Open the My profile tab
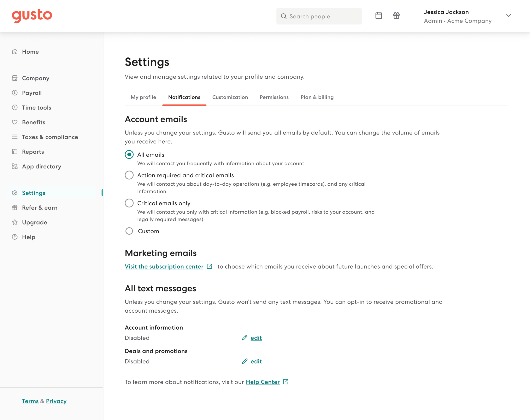530x420 pixels. click(143, 97)
